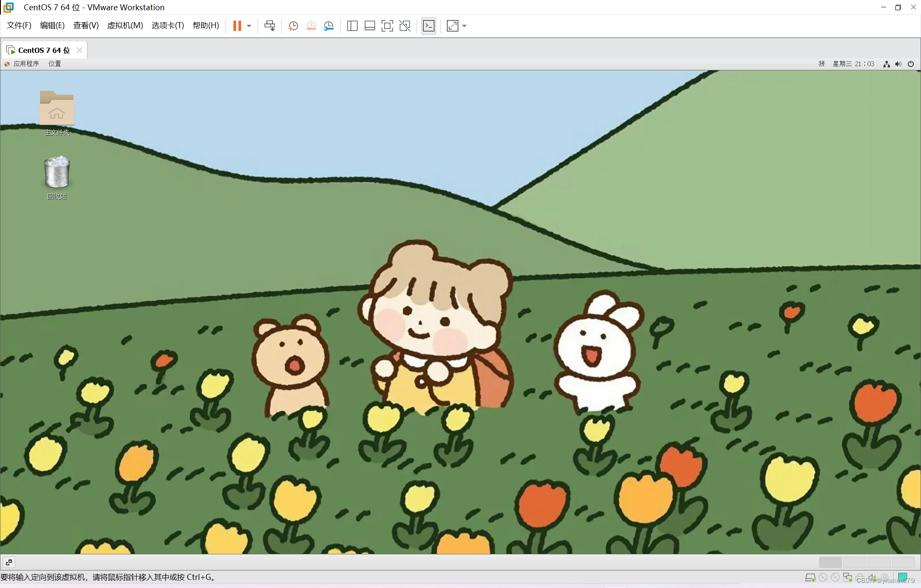Open the 编辑(E) menu
Screen dimensions: 921x588
click(52, 26)
